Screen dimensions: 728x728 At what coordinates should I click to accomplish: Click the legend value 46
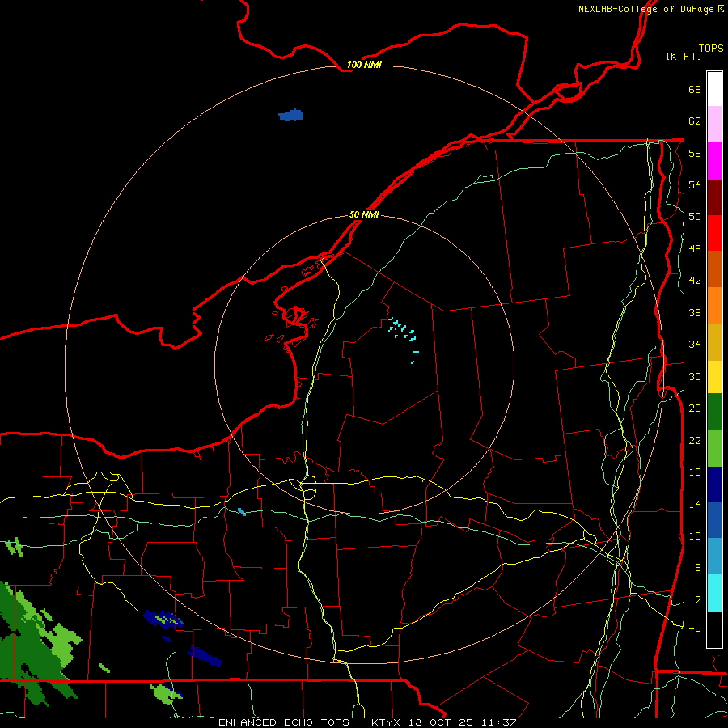point(695,249)
